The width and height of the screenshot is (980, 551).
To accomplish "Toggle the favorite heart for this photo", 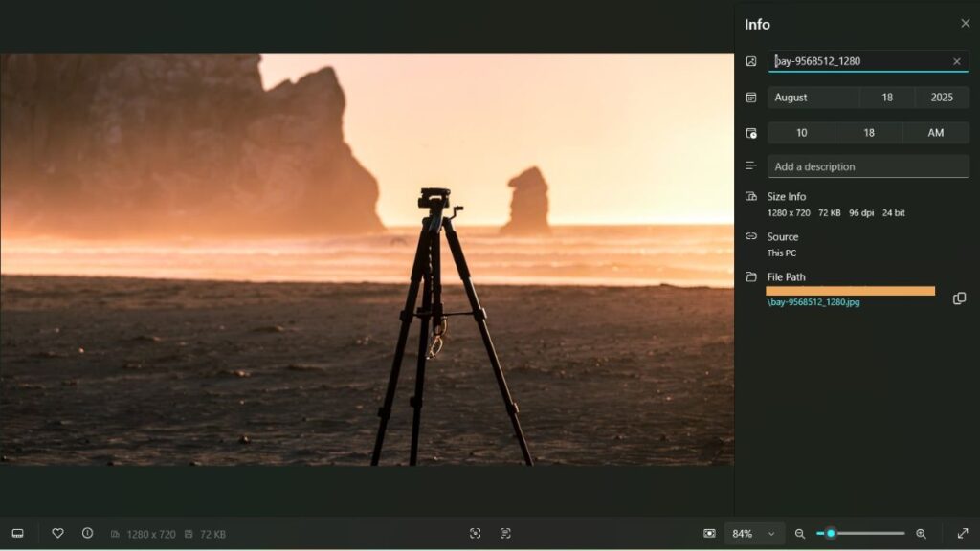I will click(57, 533).
